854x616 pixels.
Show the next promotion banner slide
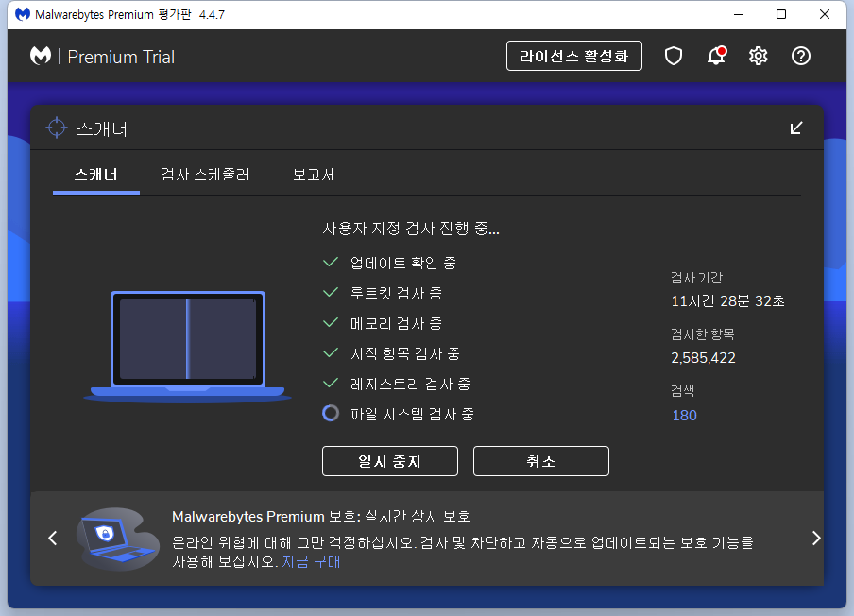click(816, 539)
